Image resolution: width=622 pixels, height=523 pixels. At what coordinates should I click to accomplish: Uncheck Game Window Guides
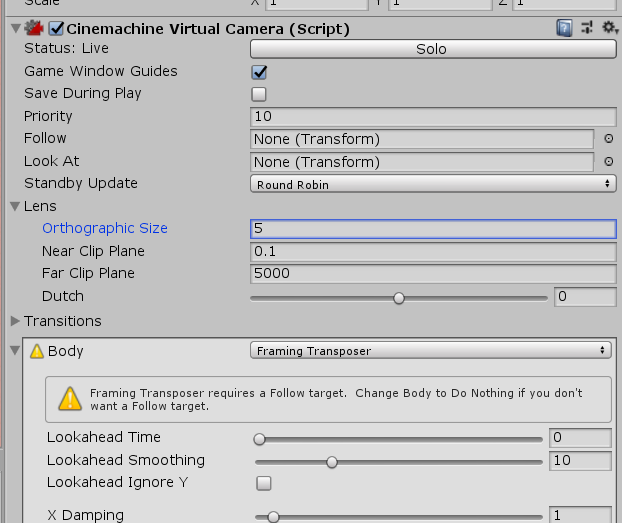click(x=259, y=72)
